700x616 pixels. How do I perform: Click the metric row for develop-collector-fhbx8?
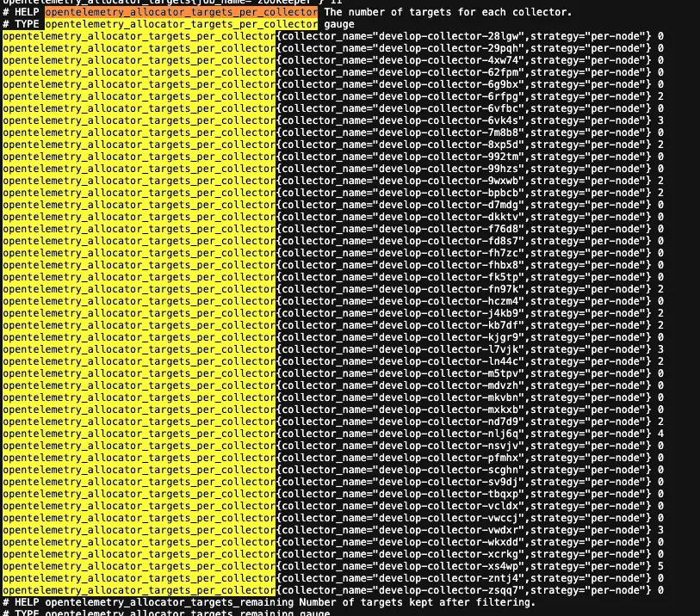(333, 265)
